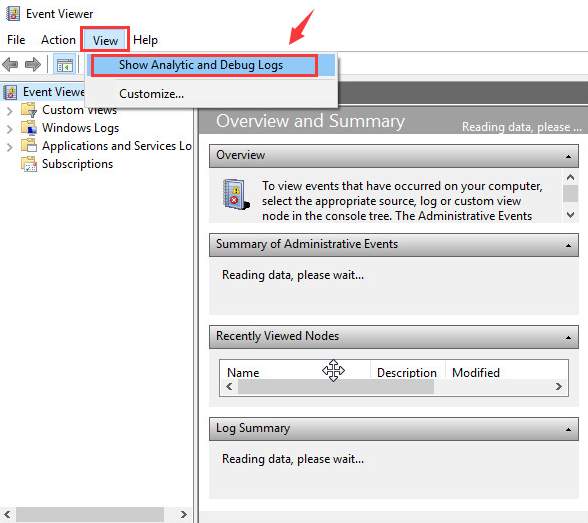Toggle the show/hide console tree icon

[x=64, y=65]
